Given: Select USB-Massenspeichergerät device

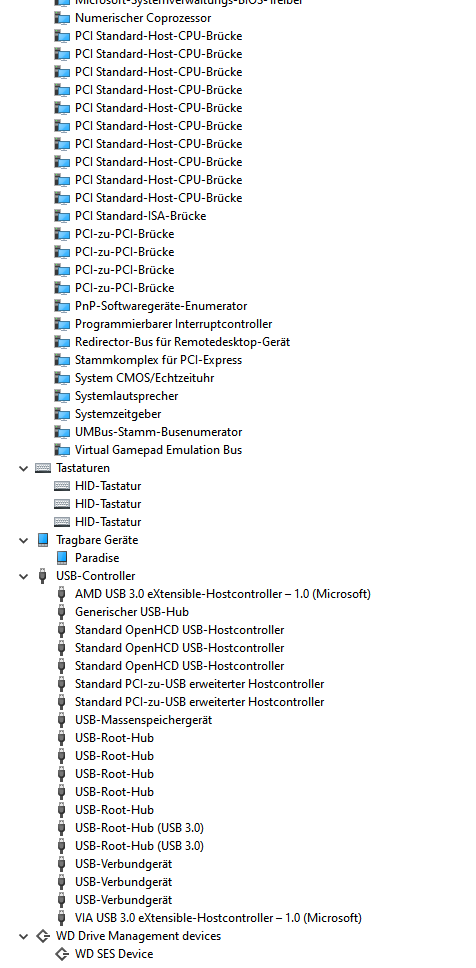Looking at the screenshot, I should coord(143,720).
